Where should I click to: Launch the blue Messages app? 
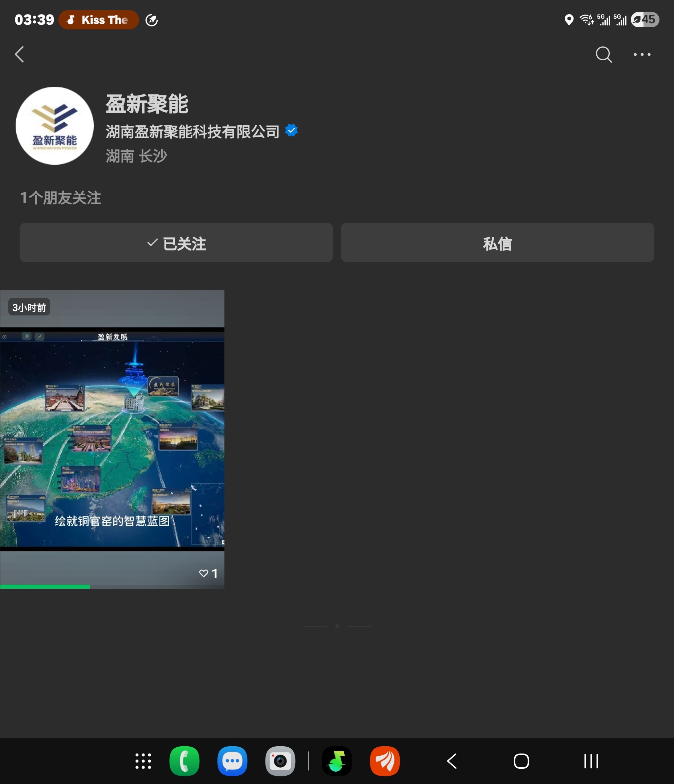[x=232, y=761]
